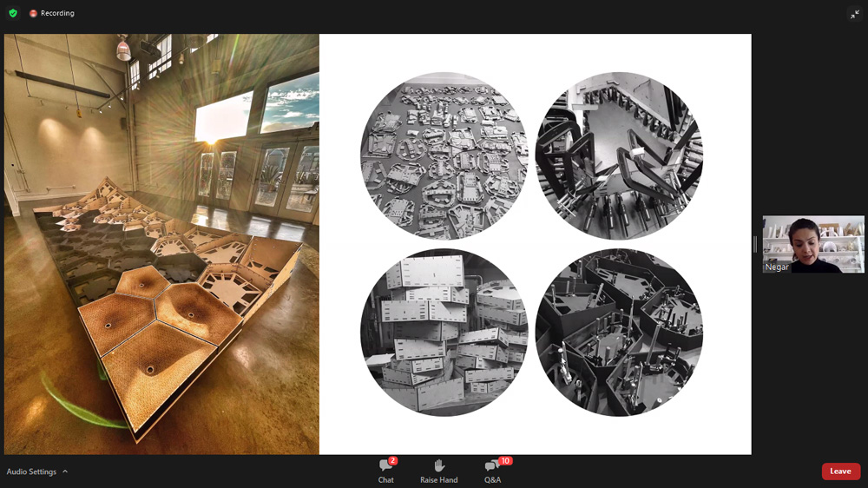The image size is (868, 488).
Task: Click the top-left circular photo of flat parts
Action: coord(444,155)
